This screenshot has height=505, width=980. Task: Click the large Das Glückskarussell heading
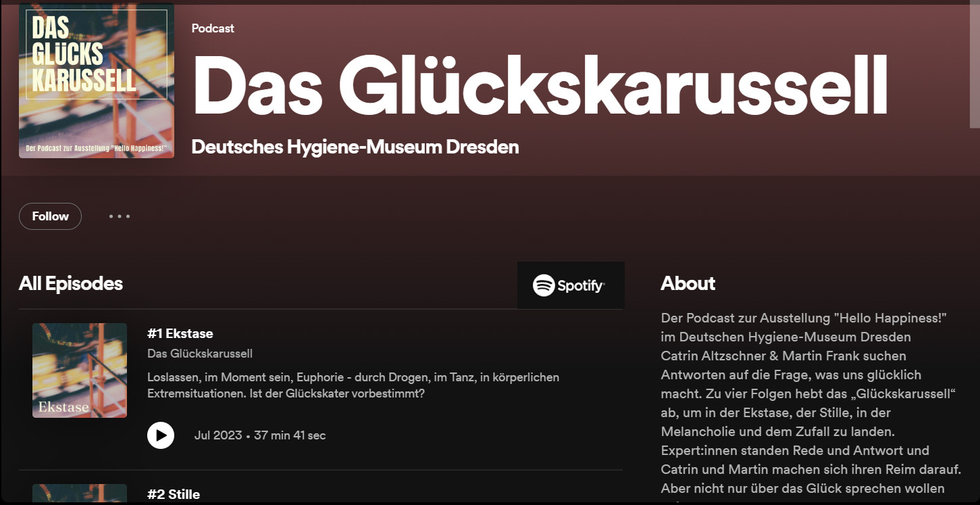coord(540,85)
